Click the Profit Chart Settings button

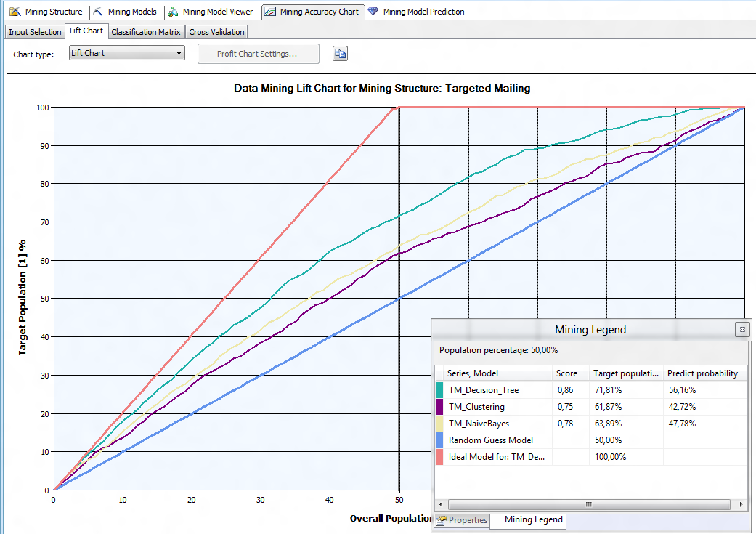click(x=258, y=54)
